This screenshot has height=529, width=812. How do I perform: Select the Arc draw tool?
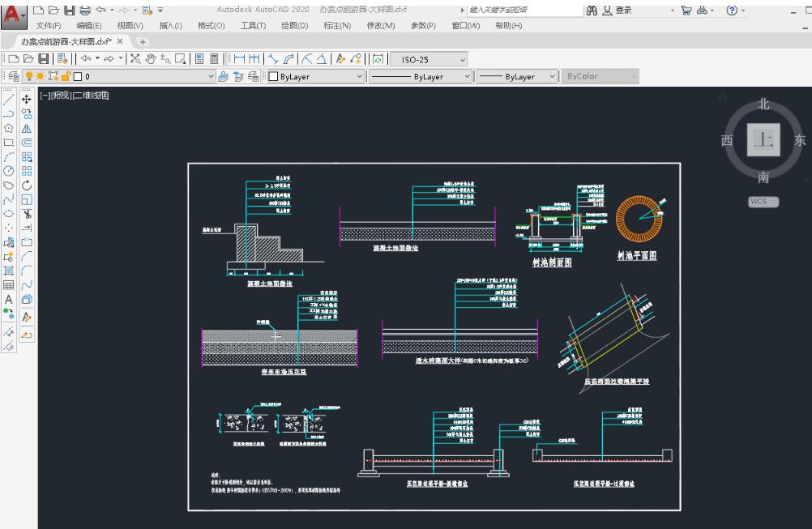8,156
